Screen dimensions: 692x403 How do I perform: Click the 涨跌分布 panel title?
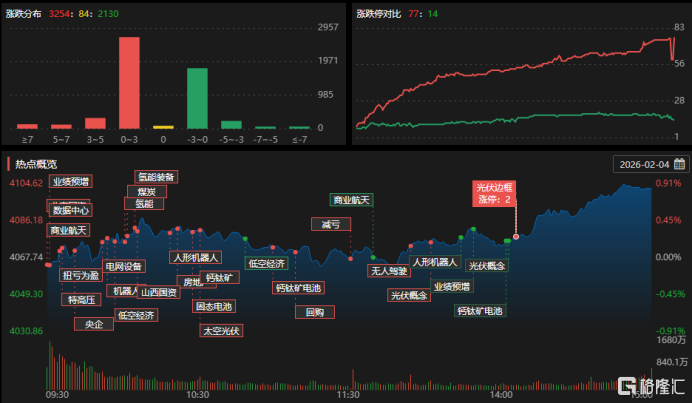tap(23, 14)
